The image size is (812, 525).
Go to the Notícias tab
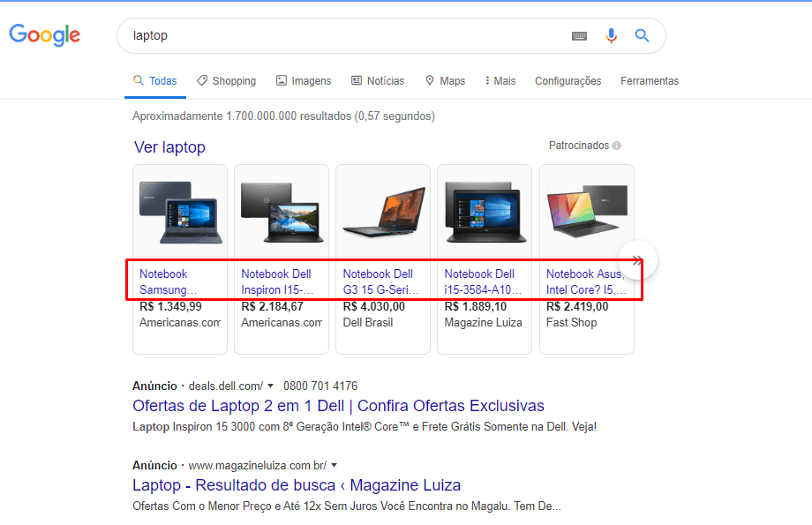pyautogui.click(x=378, y=81)
